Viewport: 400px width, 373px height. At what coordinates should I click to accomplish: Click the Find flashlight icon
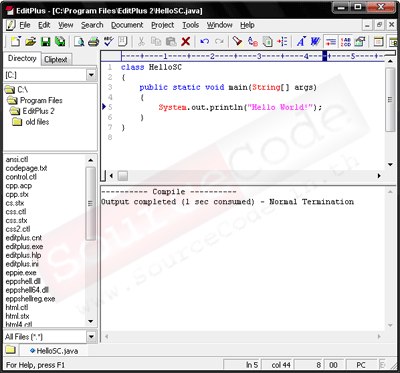pyautogui.click(x=237, y=41)
